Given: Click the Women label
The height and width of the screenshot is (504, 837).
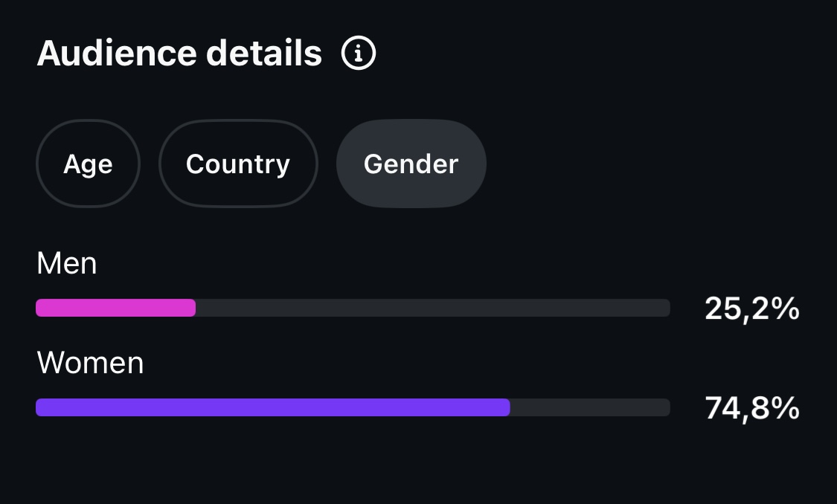Looking at the screenshot, I should [x=90, y=363].
